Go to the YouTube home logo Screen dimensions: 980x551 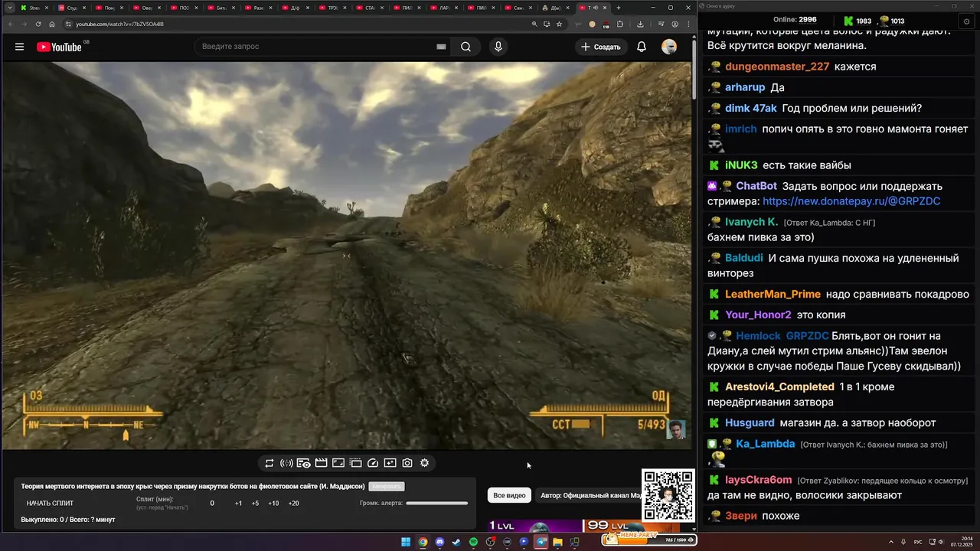pyautogui.click(x=59, y=47)
